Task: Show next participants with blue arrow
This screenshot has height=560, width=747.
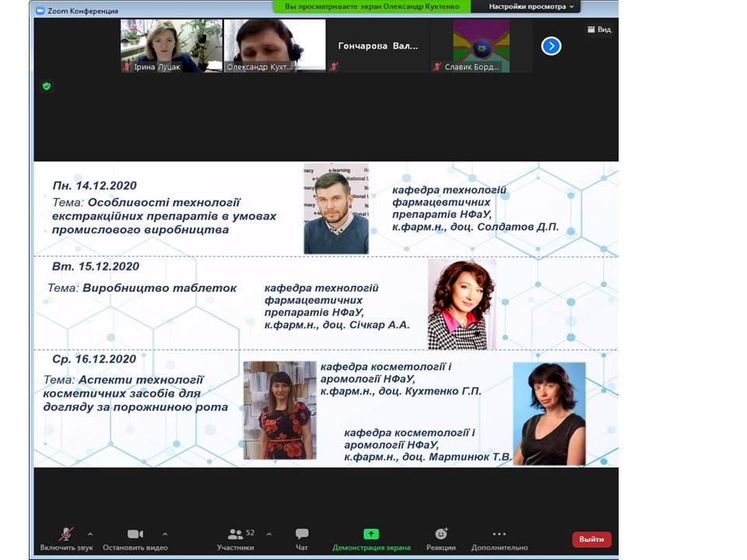Action: coord(551,46)
